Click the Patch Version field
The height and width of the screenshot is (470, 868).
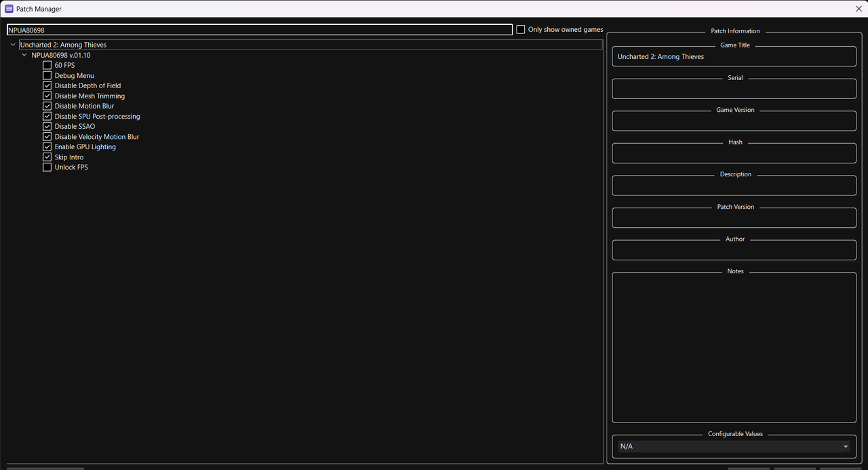point(734,218)
